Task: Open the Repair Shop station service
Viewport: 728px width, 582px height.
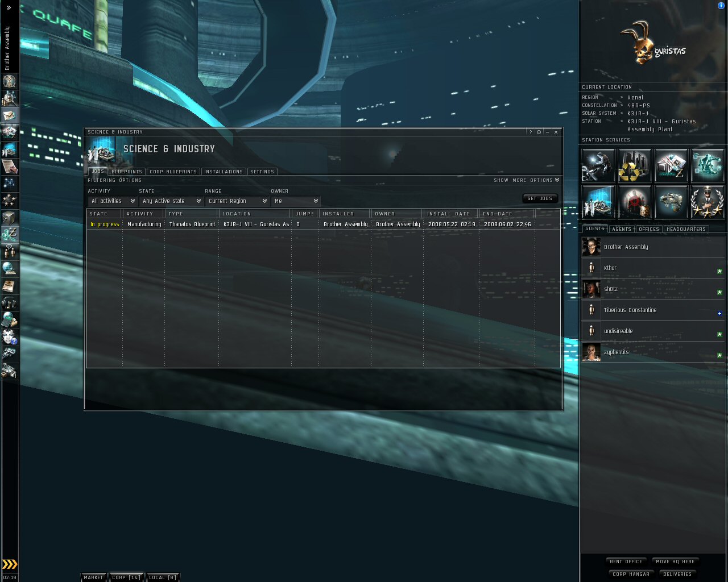Action: coord(598,165)
